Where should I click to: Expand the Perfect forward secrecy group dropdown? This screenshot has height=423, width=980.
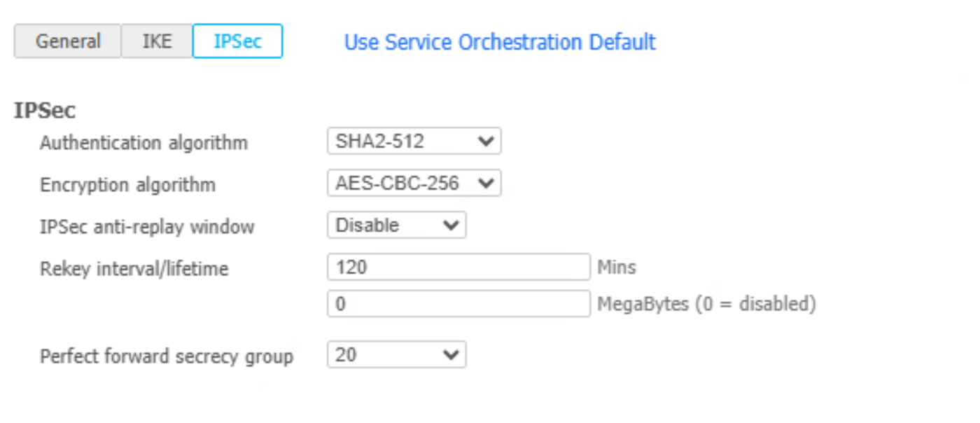396,355
